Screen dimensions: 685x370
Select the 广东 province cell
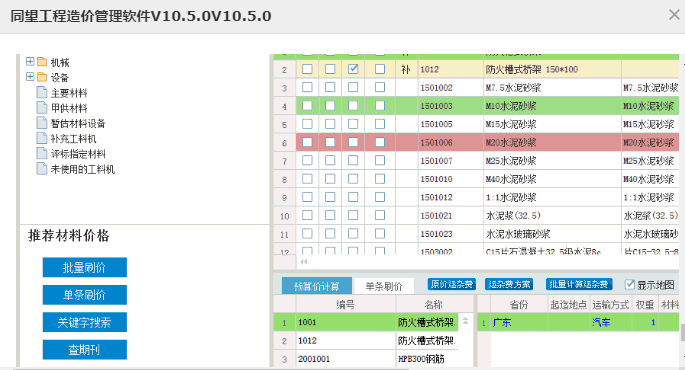tap(519, 322)
